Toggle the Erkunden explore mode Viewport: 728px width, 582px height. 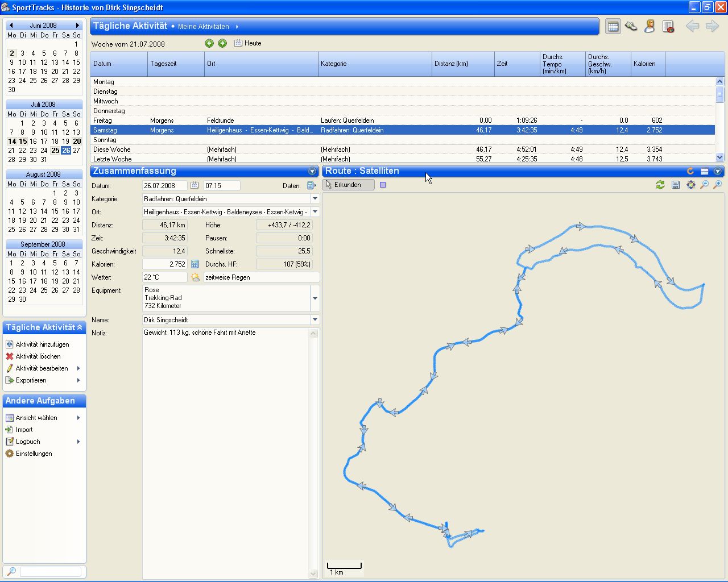[348, 185]
